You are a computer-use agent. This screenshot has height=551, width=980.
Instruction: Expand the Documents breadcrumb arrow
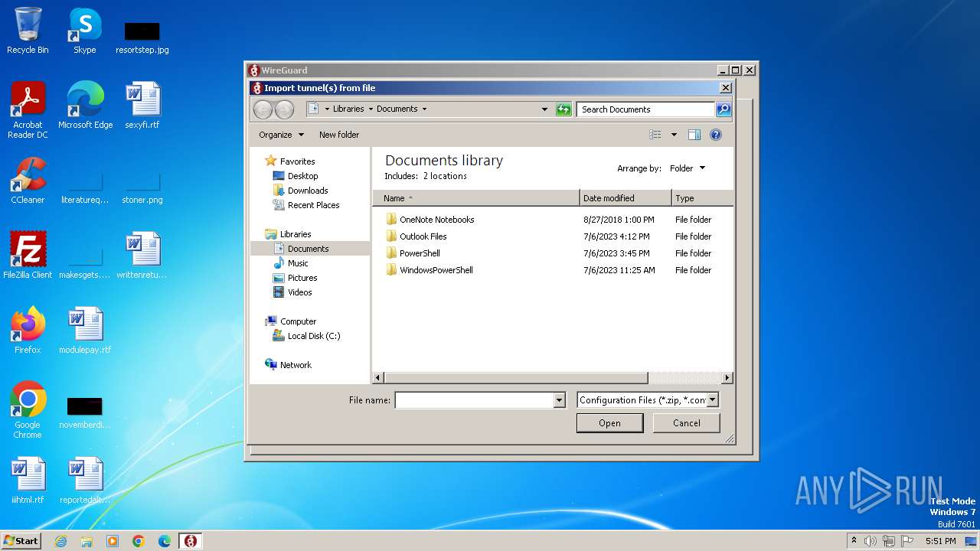424,109
